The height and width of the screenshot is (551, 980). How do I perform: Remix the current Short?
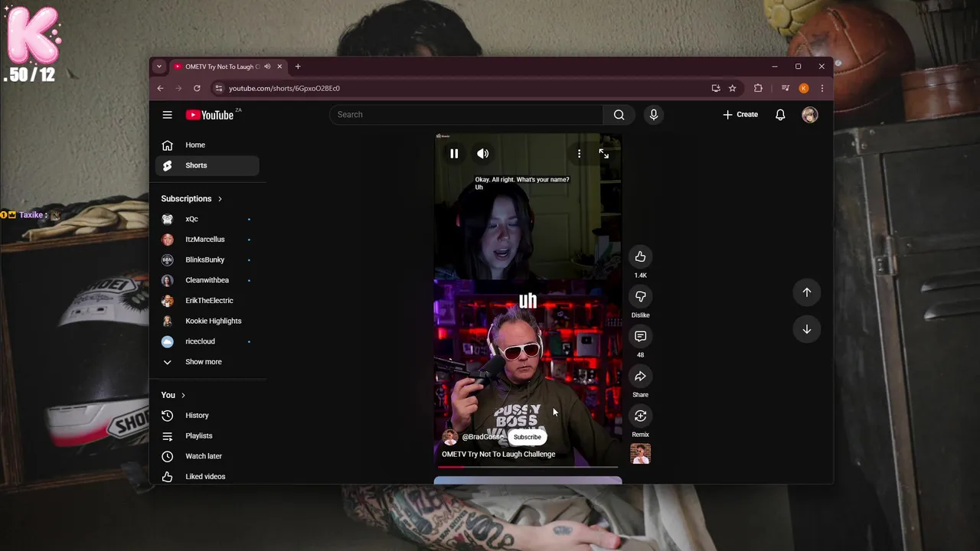point(640,416)
